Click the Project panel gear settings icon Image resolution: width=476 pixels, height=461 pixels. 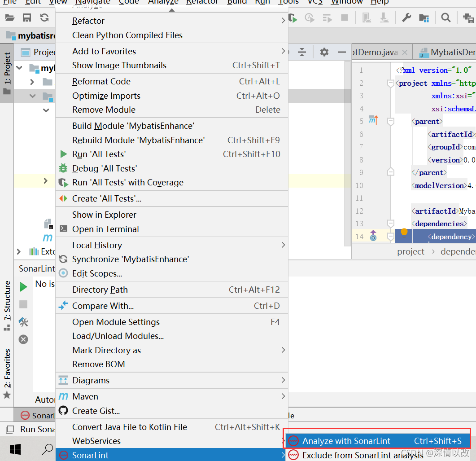coord(324,52)
